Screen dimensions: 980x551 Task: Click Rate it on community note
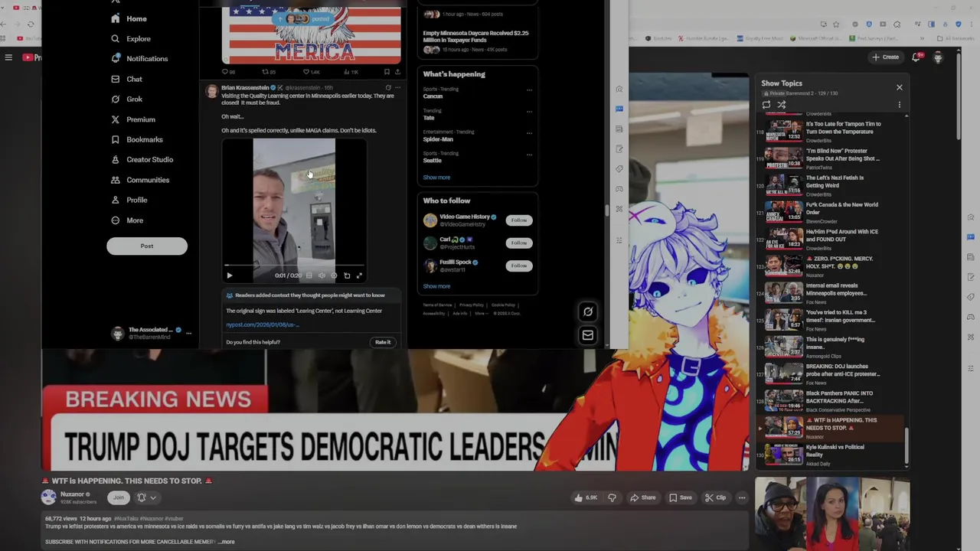383,342
